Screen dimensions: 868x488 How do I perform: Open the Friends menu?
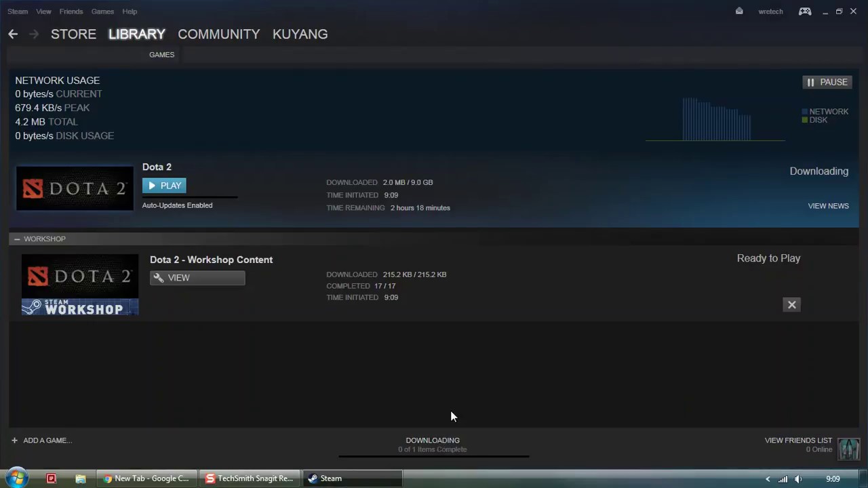point(71,12)
